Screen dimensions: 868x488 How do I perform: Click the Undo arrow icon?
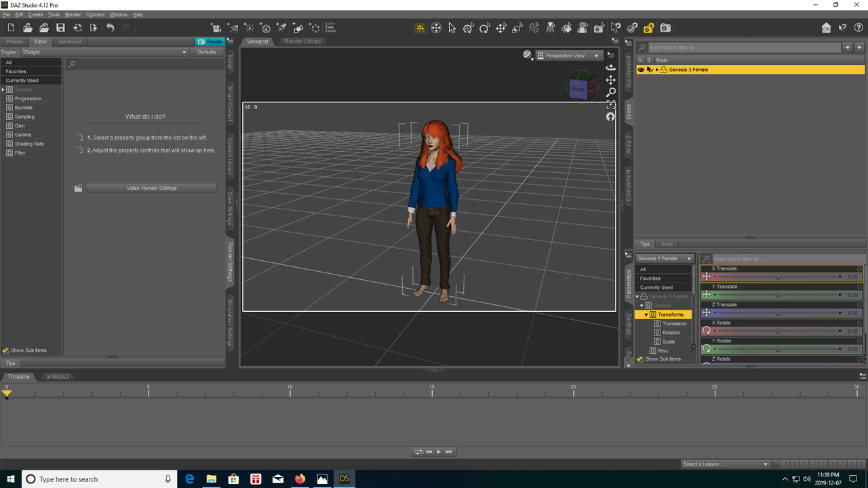click(x=110, y=28)
